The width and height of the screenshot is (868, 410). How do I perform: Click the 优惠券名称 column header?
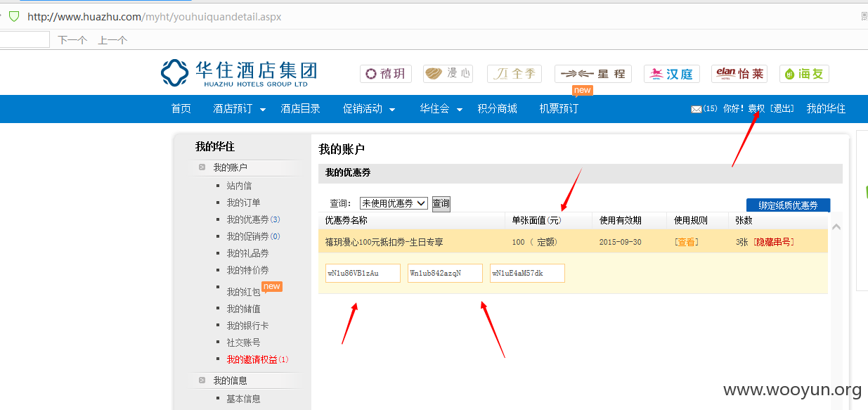click(346, 220)
